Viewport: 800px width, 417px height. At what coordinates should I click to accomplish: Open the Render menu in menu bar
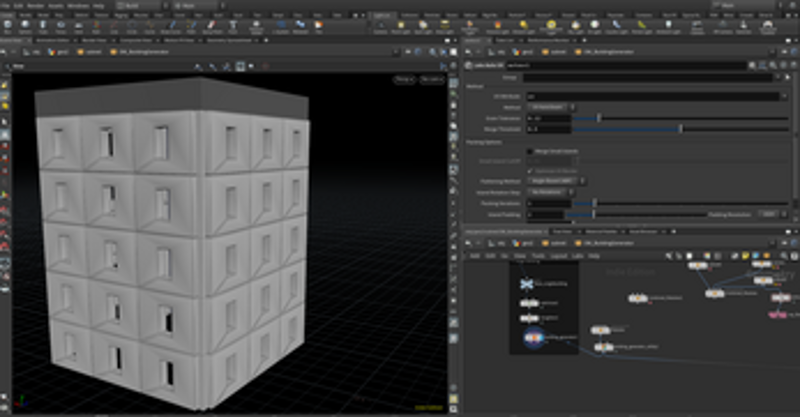[x=37, y=4]
